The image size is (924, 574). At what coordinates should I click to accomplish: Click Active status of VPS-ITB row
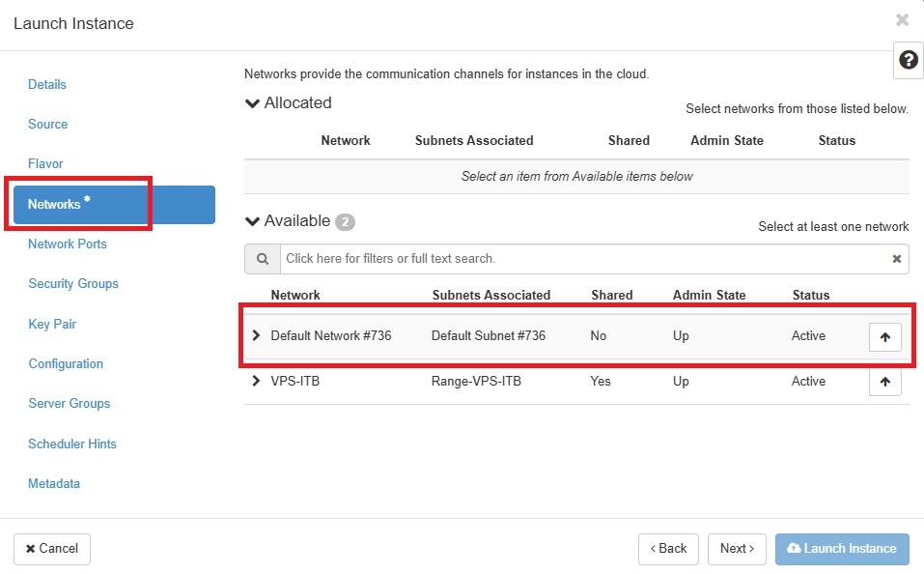coord(808,381)
